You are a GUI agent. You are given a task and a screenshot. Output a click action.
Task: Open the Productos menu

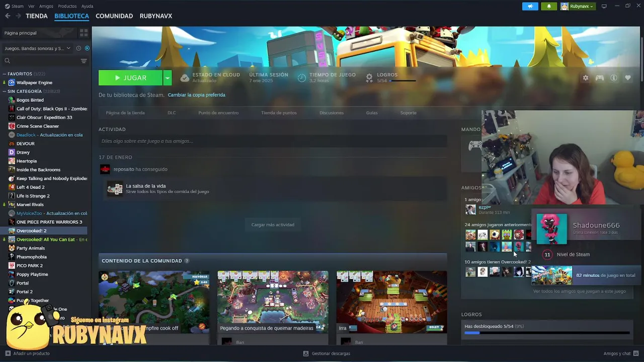(x=67, y=6)
